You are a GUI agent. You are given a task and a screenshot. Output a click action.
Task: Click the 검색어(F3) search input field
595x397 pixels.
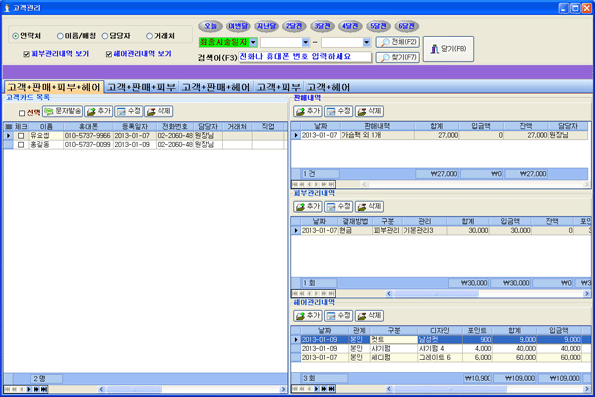coord(305,57)
